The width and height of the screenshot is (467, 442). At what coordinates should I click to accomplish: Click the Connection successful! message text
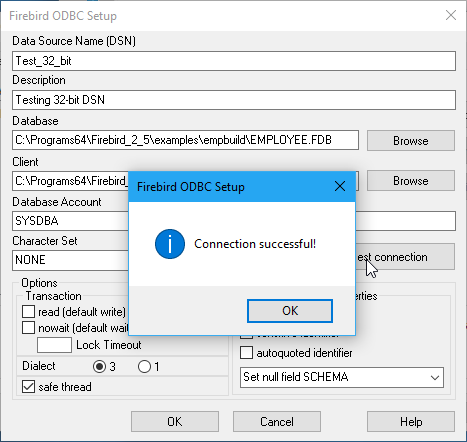[255, 244]
